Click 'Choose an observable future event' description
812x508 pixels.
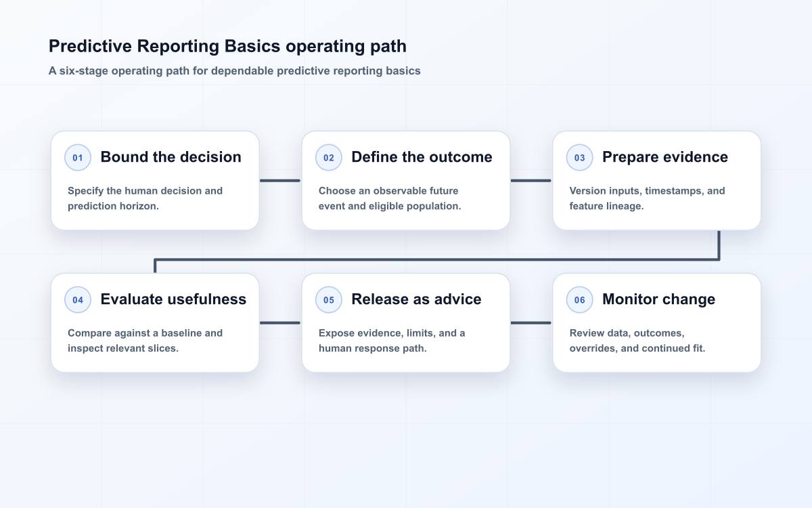[x=390, y=198]
